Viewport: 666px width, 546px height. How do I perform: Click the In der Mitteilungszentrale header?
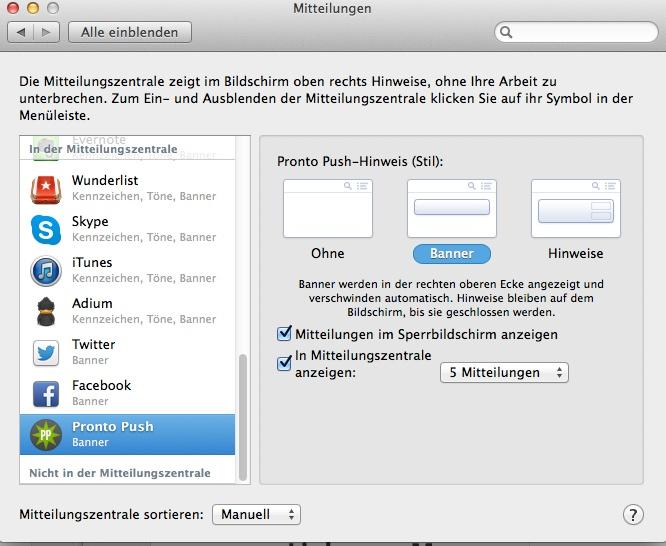point(103,149)
